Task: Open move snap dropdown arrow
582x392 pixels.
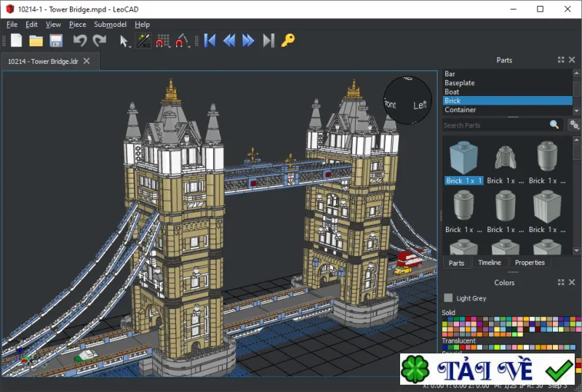Action: pos(170,47)
